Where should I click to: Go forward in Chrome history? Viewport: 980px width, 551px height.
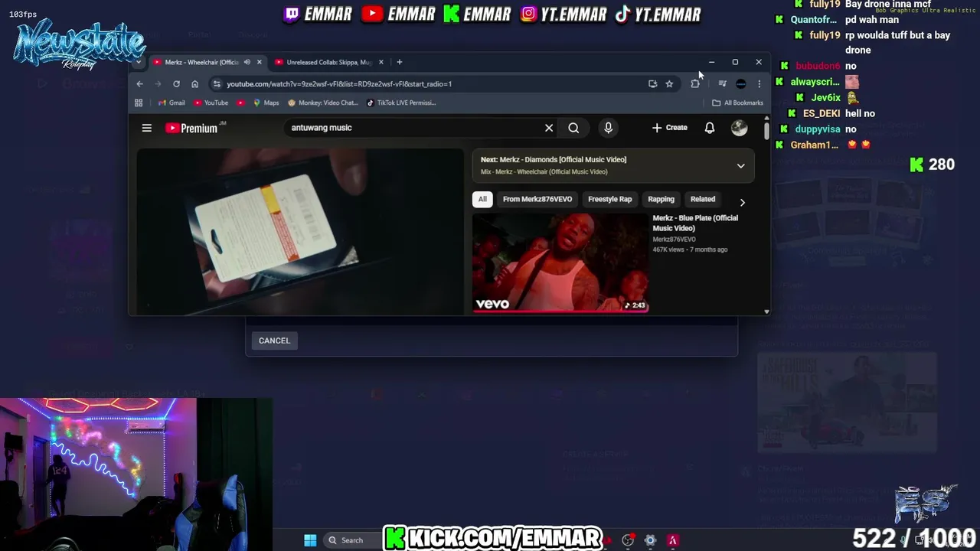click(158, 84)
